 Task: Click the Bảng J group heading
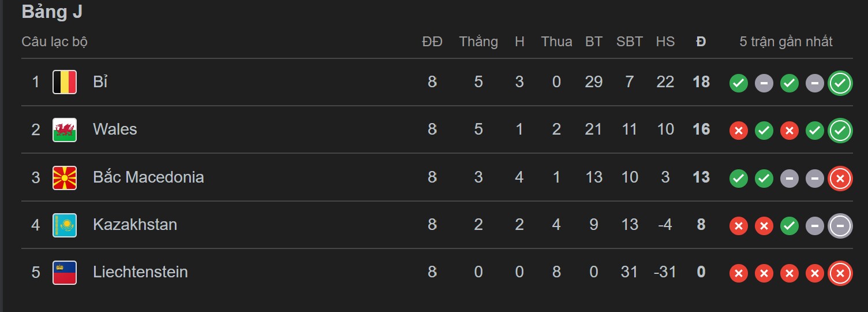click(52, 12)
